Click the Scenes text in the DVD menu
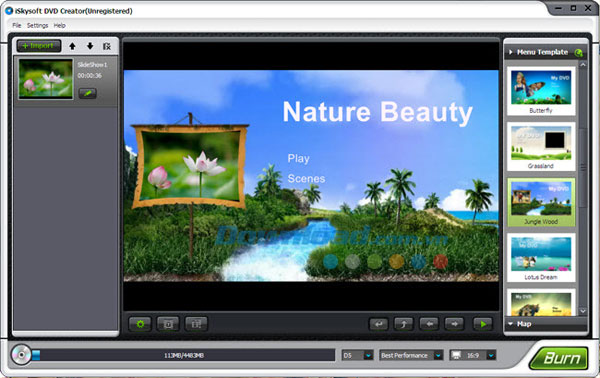This screenshot has height=378, width=600. 306,179
